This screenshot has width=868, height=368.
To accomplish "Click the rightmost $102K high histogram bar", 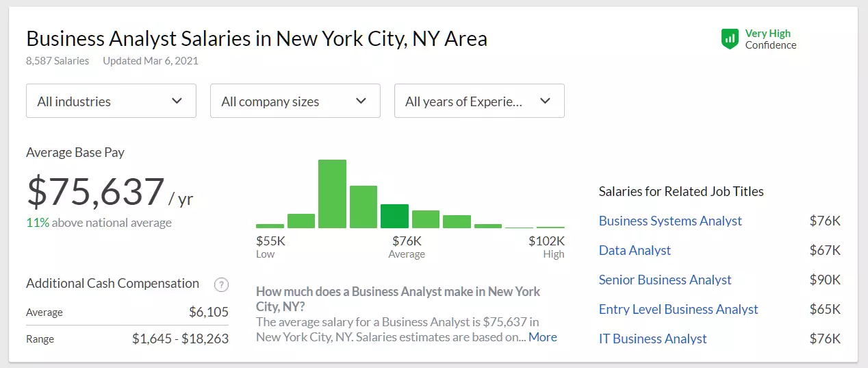I will tap(550, 227).
